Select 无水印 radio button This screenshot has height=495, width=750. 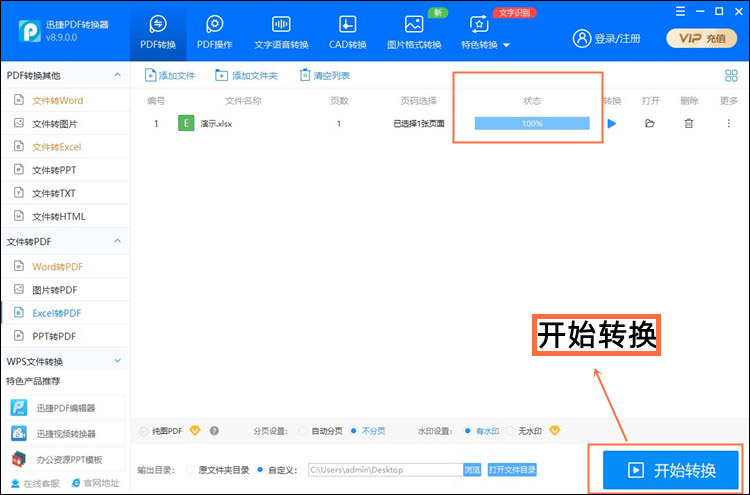point(510,431)
